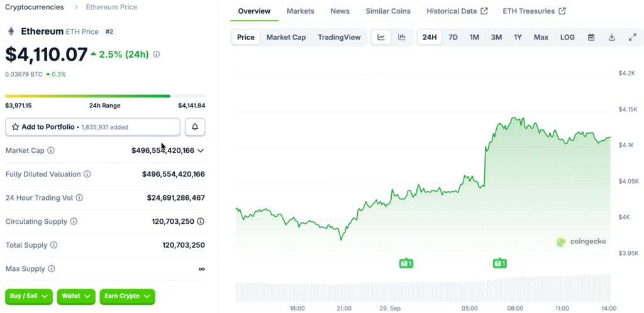Click the Market Cap info icon

click(x=50, y=151)
